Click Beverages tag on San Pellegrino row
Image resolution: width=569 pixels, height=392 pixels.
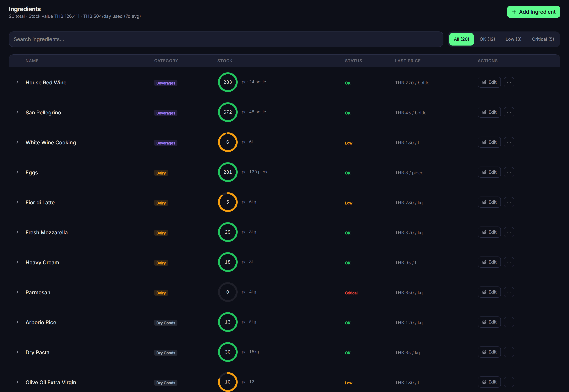point(166,113)
